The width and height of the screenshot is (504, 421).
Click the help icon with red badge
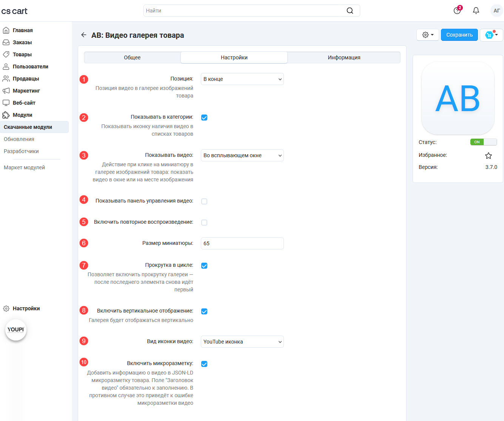tap(457, 11)
